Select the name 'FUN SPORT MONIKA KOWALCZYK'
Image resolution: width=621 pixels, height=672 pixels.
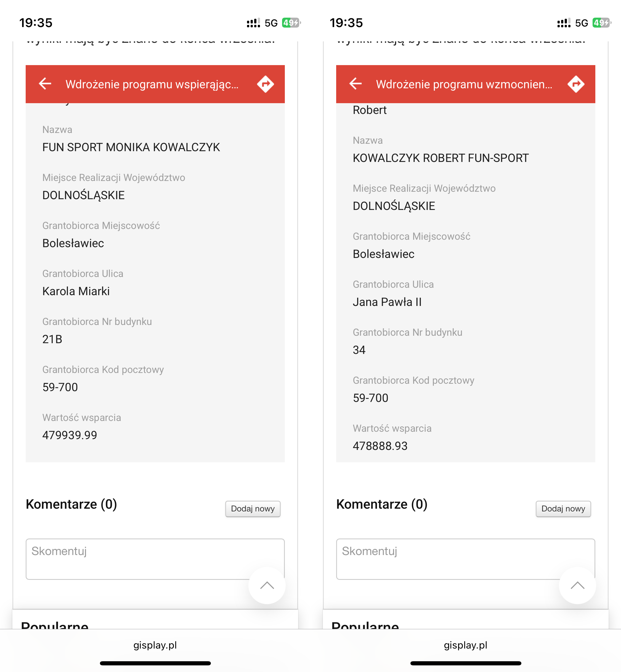point(131,147)
